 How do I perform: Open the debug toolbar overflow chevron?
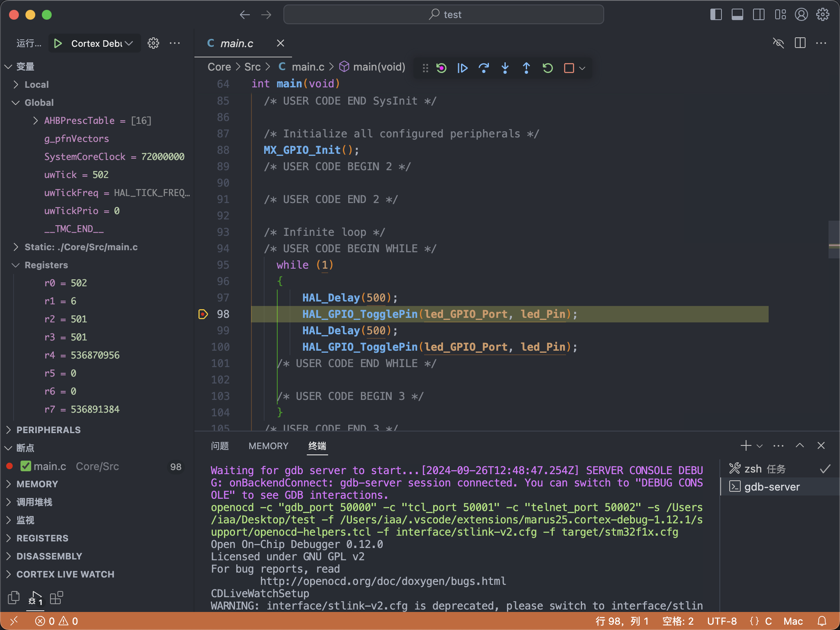pyautogui.click(x=582, y=68)
